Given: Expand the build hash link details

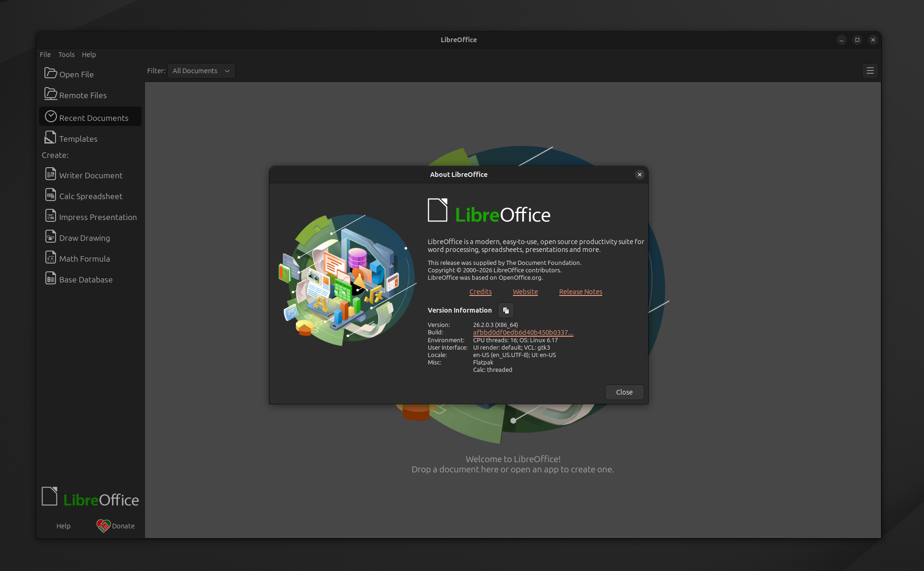Looking at the screenshot, I should click(x=522, y=332).
